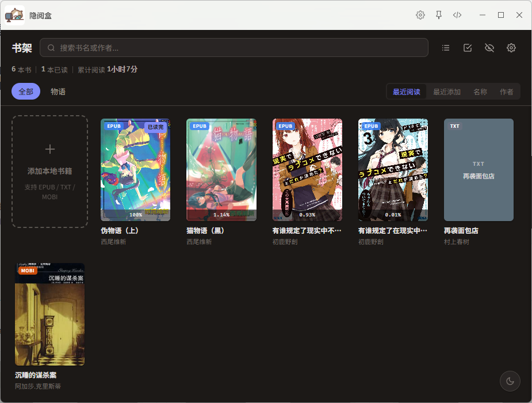
Task: Maximize the 隐阅盒 window
Action: (x=501, y=15)
